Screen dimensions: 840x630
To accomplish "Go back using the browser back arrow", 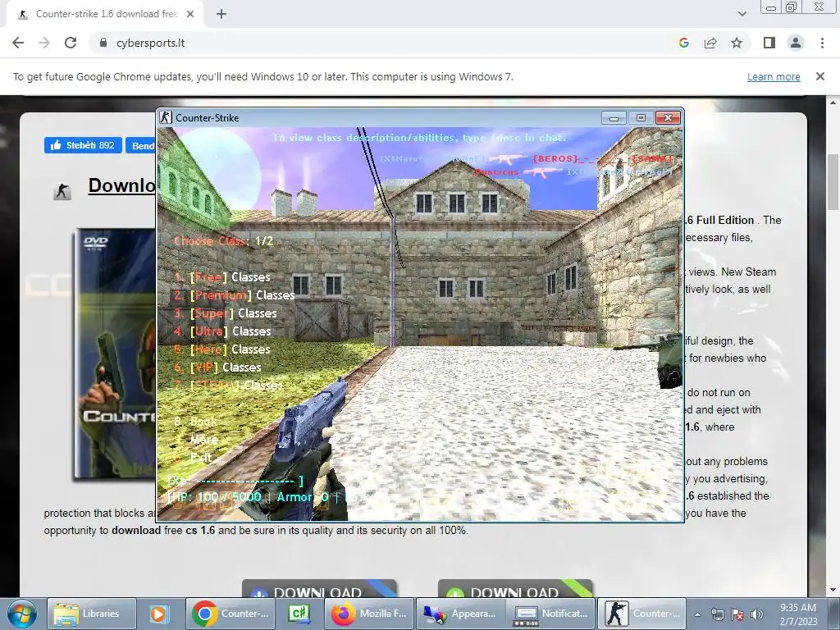I will [x=18, y=43].
